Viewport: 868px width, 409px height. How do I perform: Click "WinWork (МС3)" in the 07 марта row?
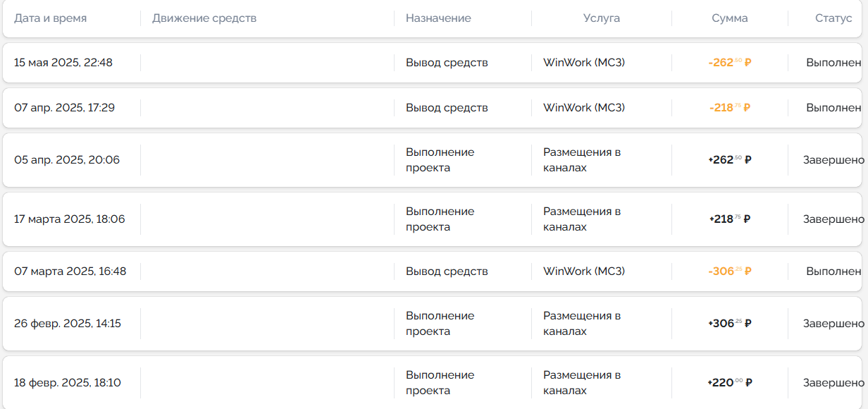tap(583, 271)
